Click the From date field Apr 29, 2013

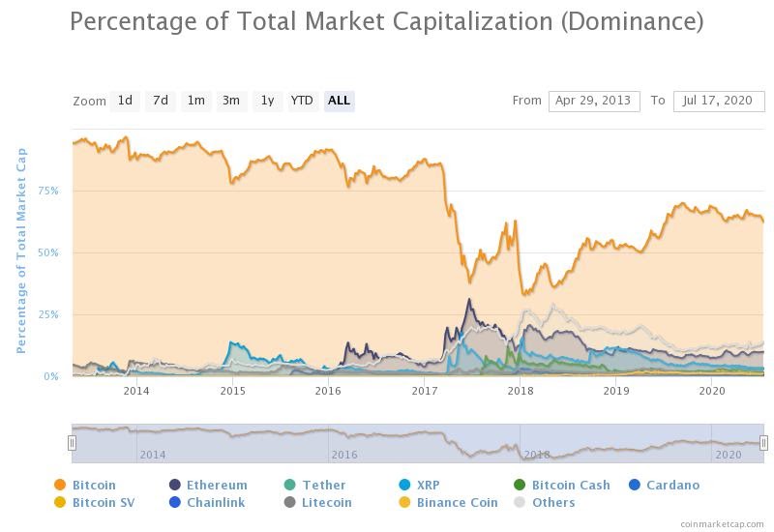pos(594,102)
